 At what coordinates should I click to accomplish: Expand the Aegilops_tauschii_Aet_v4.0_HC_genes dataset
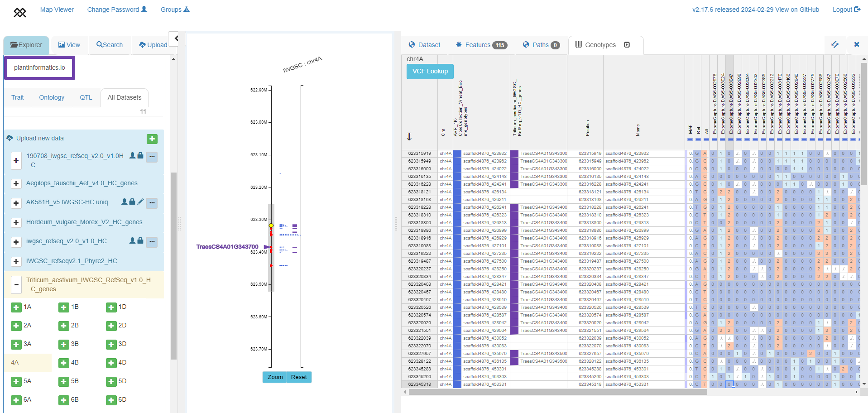tap(16, 183)
